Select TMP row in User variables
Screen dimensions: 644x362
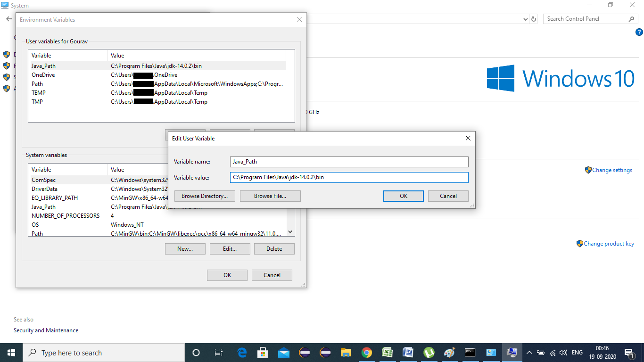[x=157, y=102]
